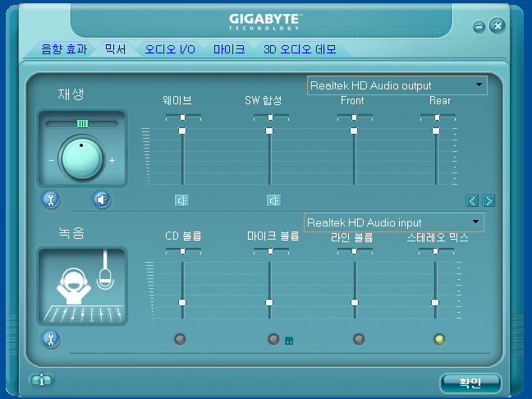Open the 3D 오디오 데모 tab
This screenshot has height=399, width=532.
tap(300, 49)
